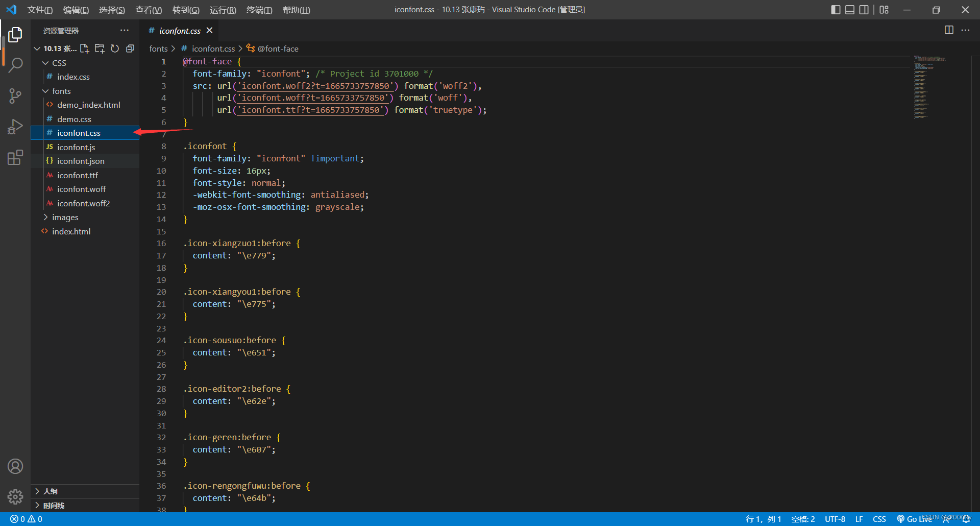Open the 转到(G) menu

[186, 10]
